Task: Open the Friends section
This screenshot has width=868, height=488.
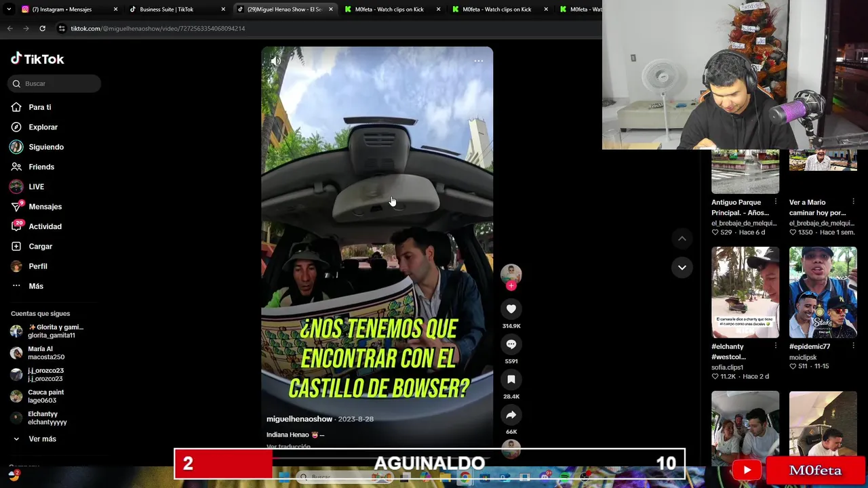Action: click(x=41, y=167)
